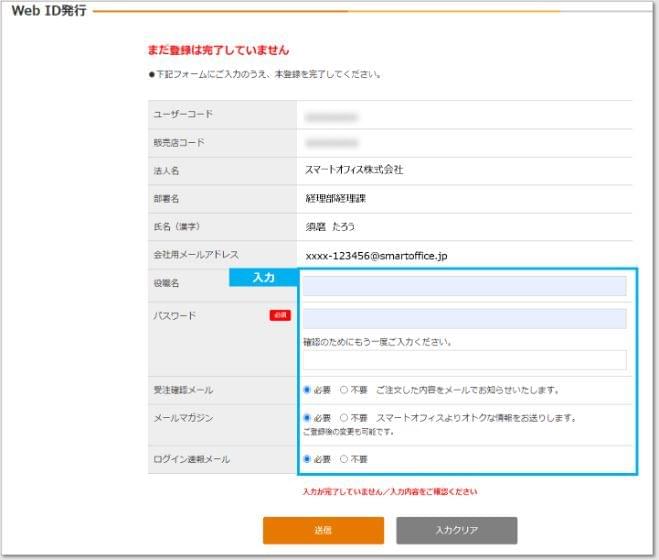
Task: Click the 経理部経理課 department value
Action: coord(336,198)
